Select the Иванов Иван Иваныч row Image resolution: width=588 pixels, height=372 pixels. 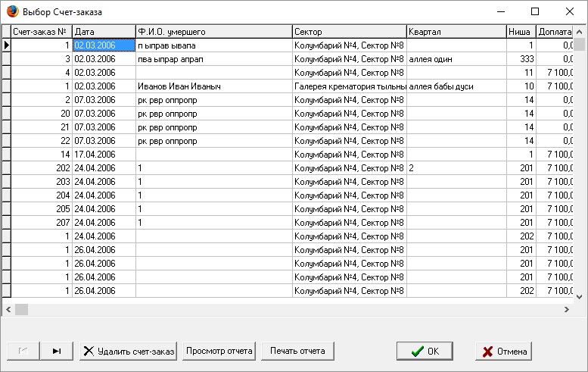pyautogui.click(x=288, y=86)
